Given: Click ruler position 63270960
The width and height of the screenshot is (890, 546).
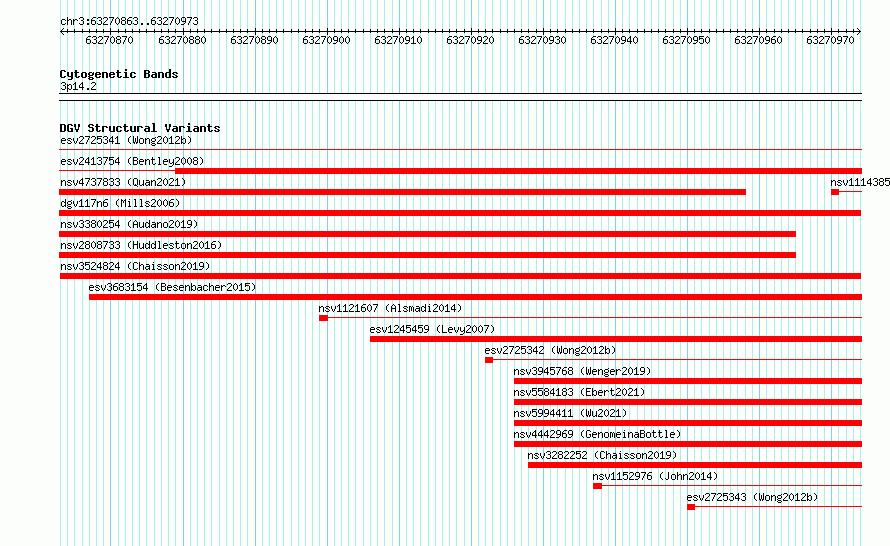Looking at the screenshot, I should (x=758, y=40).
